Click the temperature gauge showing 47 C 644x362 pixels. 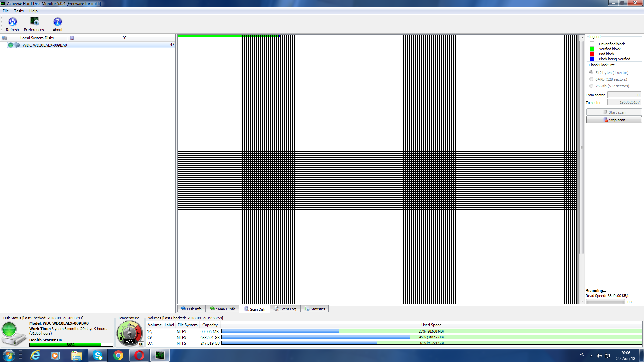point(129,333)
